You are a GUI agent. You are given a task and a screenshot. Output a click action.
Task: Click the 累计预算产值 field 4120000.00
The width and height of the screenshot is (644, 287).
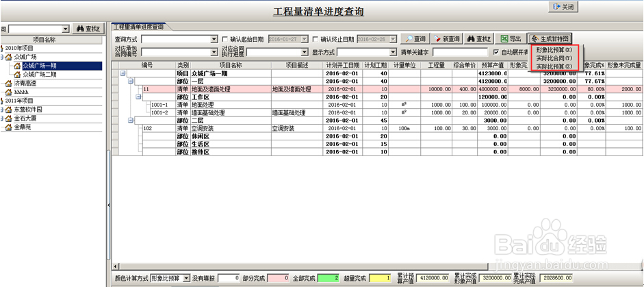coord(434,278)
